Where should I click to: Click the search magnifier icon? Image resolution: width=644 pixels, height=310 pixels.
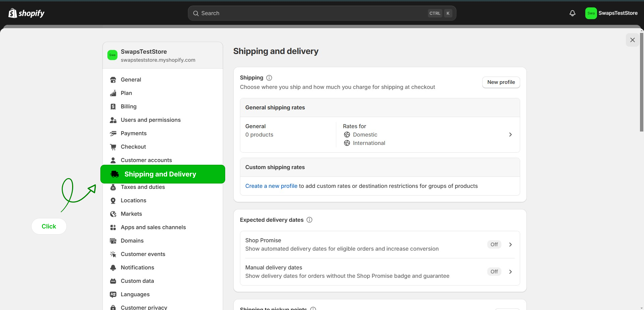tap(196, 13)
